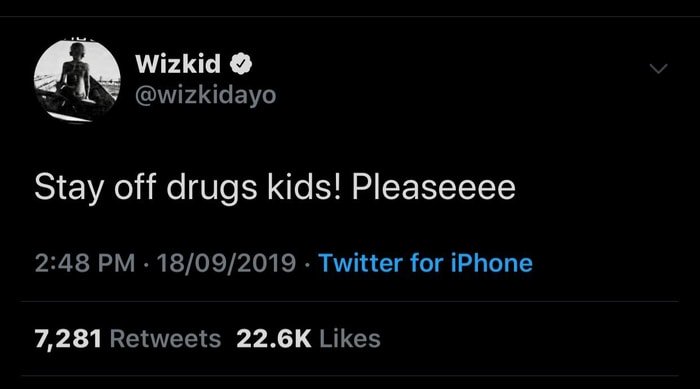Open Wizkid's profile picture

pos(77,81)
